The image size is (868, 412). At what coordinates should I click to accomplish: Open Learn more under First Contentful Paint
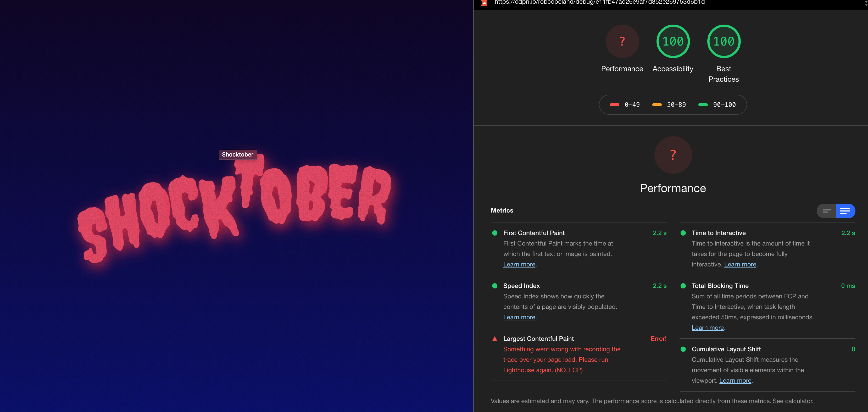519,264
